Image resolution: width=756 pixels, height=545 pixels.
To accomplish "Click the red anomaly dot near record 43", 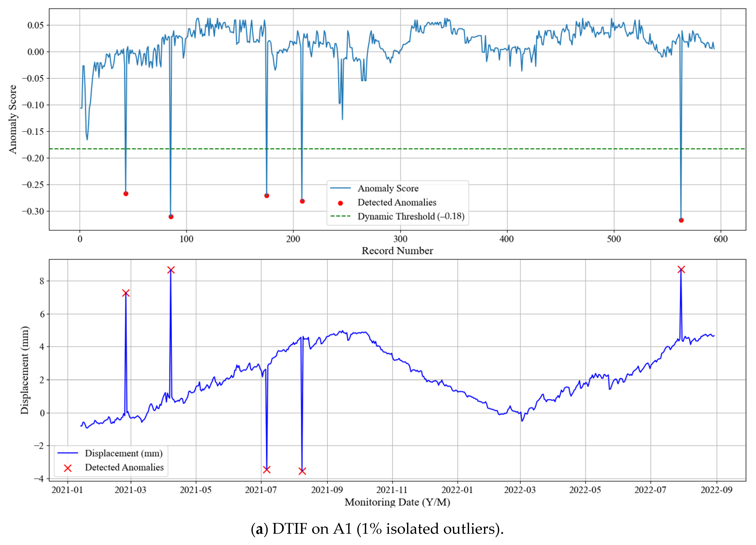I will 126,194.
